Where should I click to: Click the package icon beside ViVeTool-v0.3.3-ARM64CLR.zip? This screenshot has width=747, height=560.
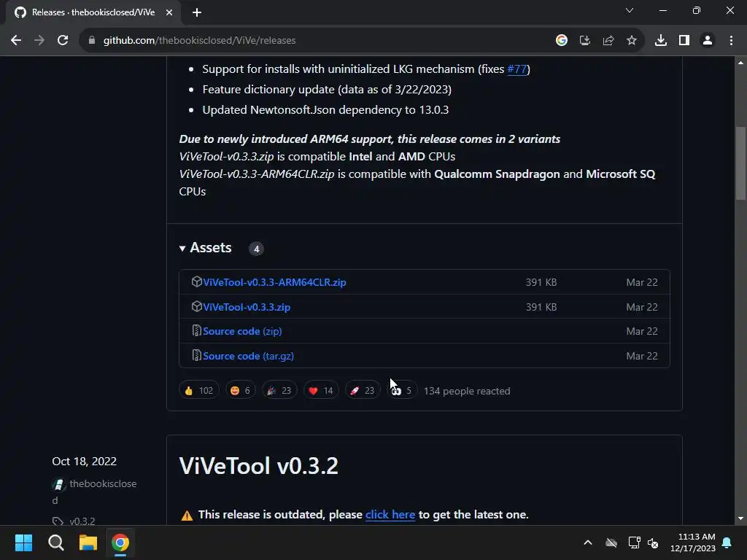(x=196, y=281)
